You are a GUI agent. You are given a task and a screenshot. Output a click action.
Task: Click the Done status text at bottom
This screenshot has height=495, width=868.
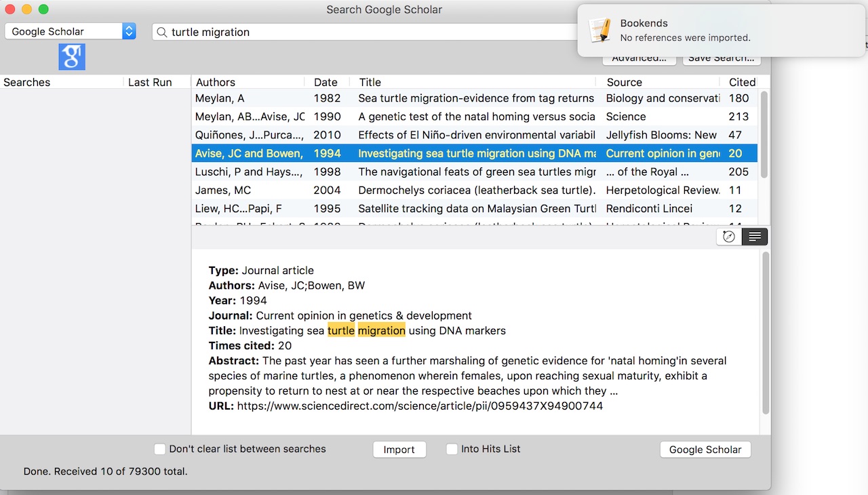pyautogui.click(x=105, y=471)
